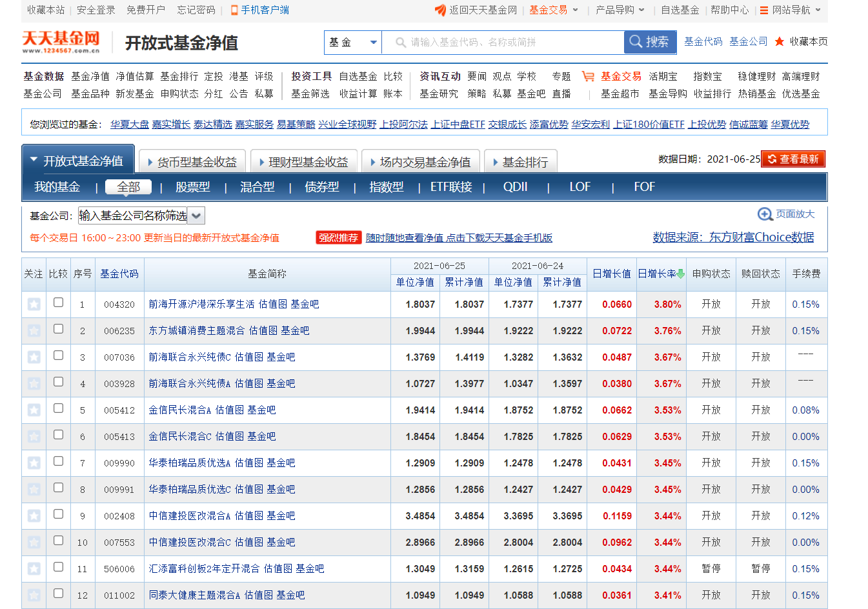Screen dimensions: 868x609
Task: Switch to QDII fund filter
Action: [x=516, y=187]
